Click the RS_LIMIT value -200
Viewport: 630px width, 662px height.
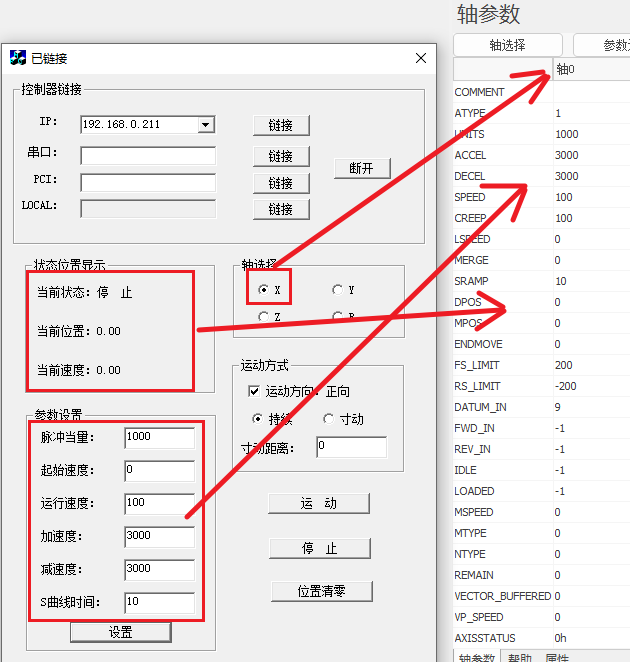point(591,386)
